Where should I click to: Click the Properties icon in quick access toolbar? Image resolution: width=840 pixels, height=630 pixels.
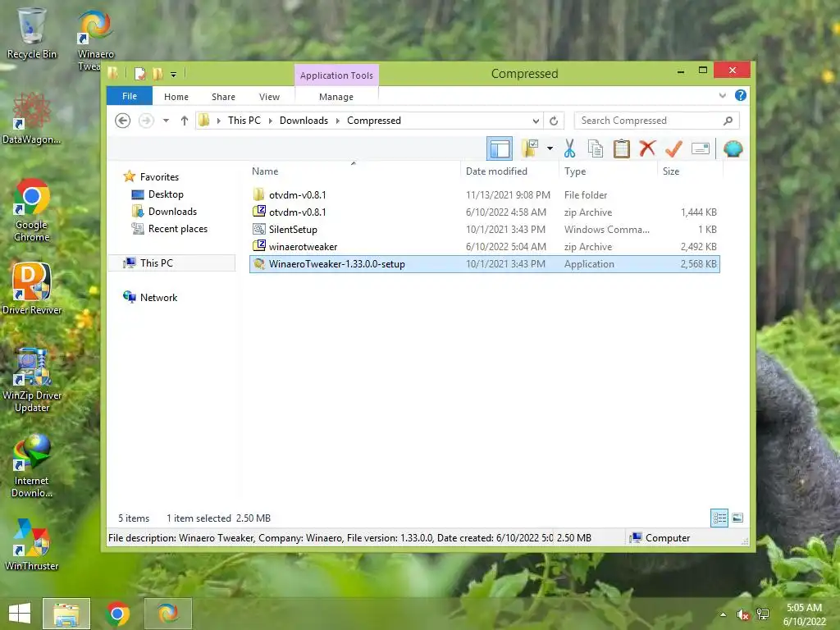coord(139,73)
